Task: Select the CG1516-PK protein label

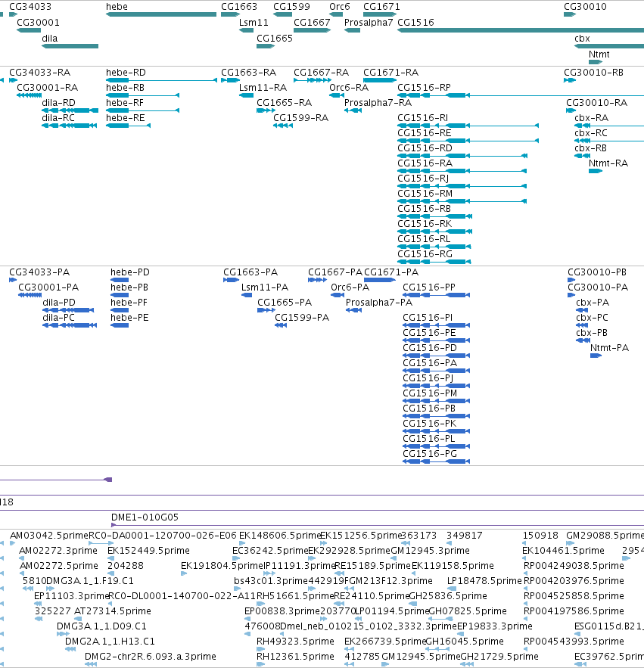Action: click(430, 424)
